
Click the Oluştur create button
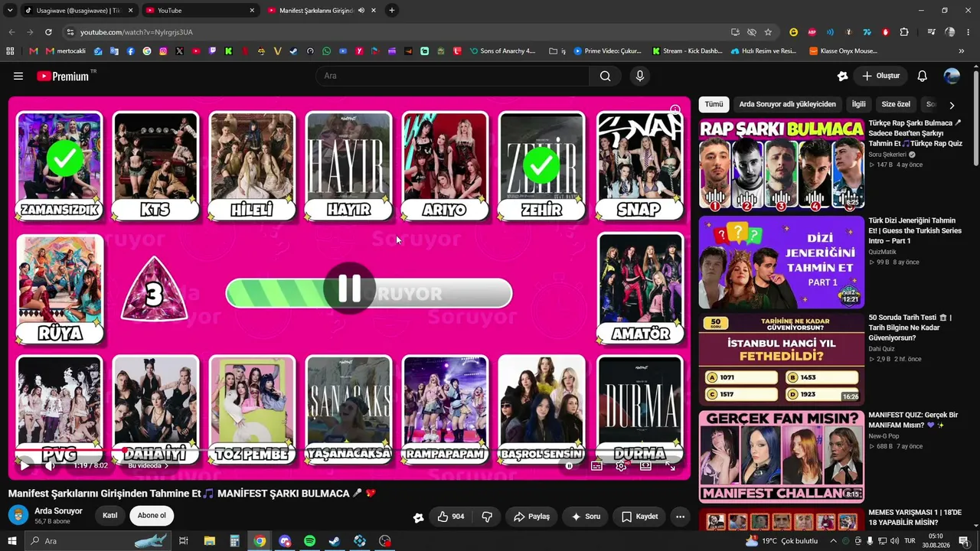880,76
